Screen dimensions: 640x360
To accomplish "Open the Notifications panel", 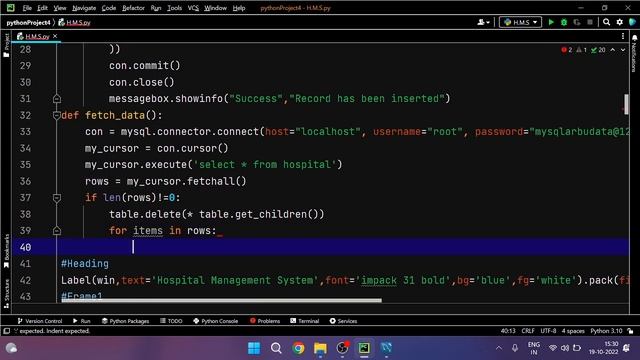I will click(634, 54).
